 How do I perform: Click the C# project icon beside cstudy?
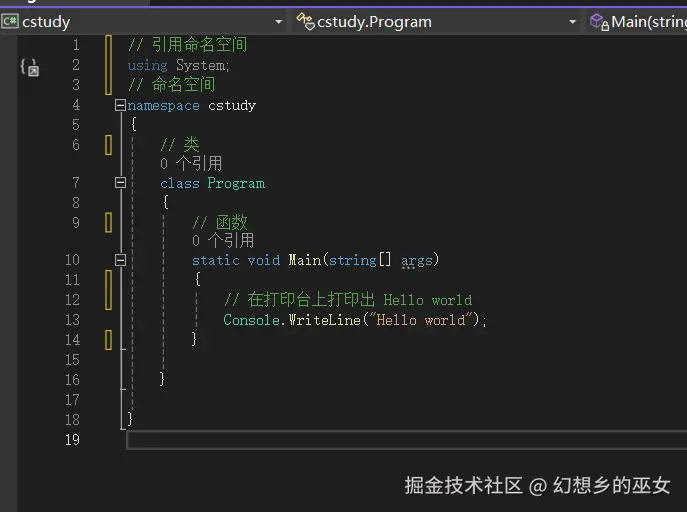10,21
